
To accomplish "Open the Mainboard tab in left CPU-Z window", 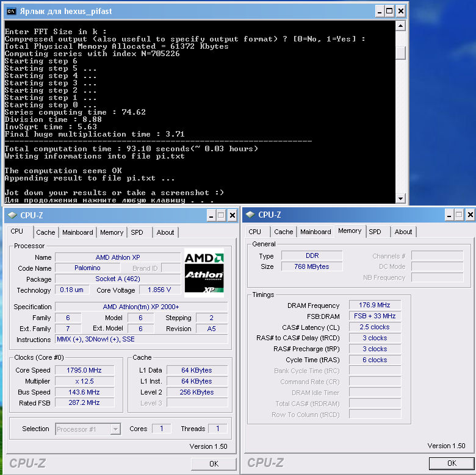I will [78, 232].
